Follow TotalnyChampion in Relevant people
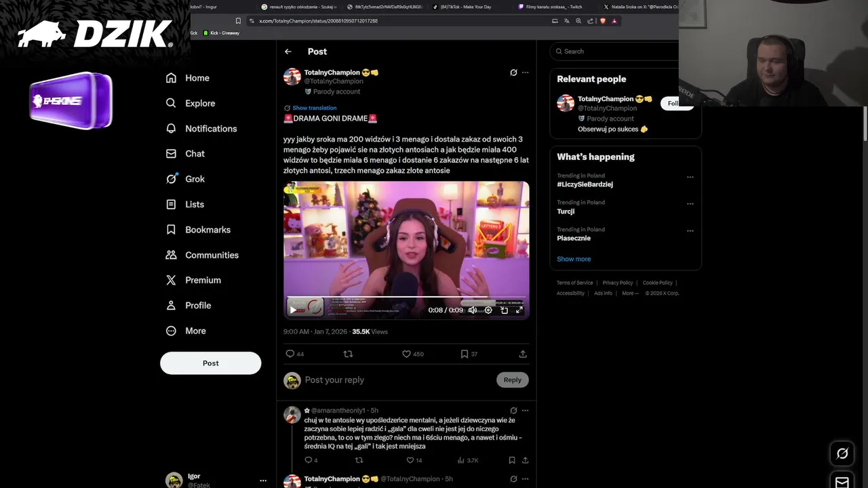This screenshot has width=868, height=488. coord(676,103)
